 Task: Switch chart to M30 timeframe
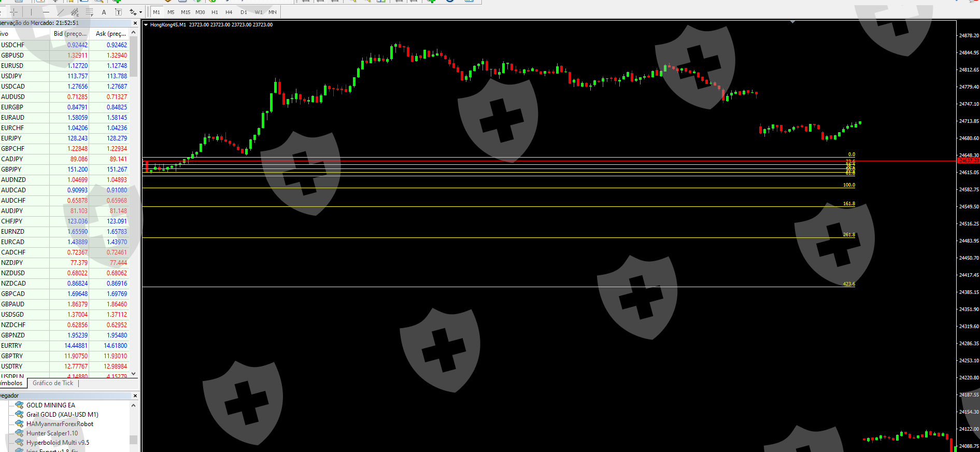click(x=200, y=12)
